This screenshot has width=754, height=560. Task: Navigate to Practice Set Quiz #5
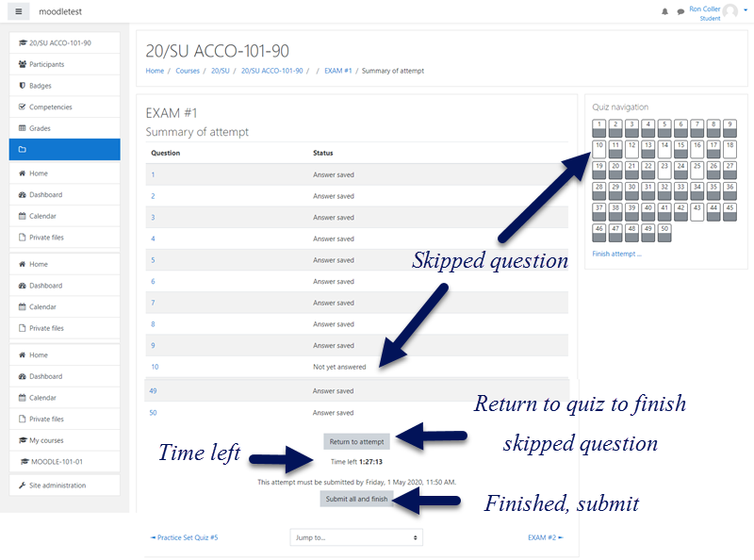[186, 535]
